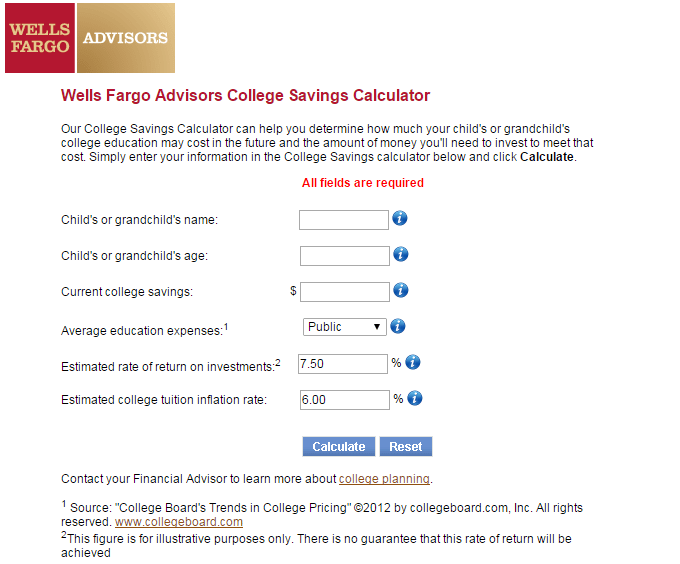Click the rate of return field showing 7.50

(343, 364)
